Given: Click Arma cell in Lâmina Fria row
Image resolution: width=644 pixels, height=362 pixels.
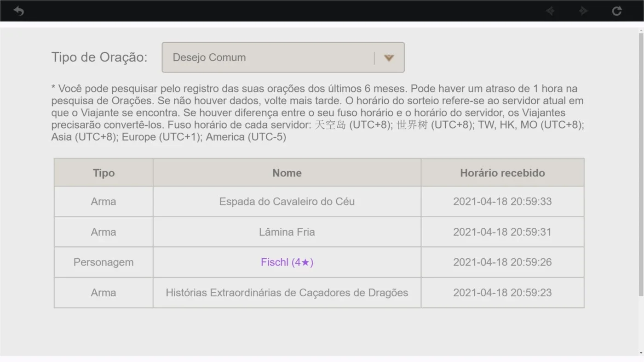Looking at the screenshot, I should (x=103, y=232).
